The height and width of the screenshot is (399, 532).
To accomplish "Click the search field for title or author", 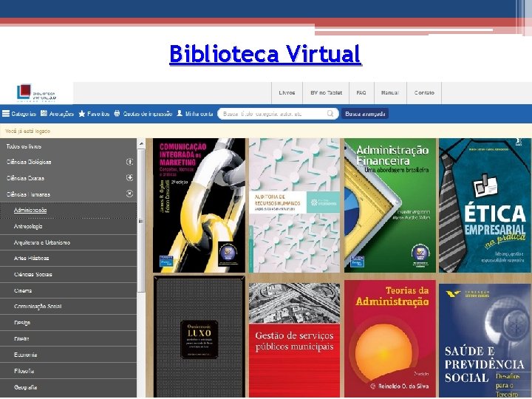I will [278, 114].
